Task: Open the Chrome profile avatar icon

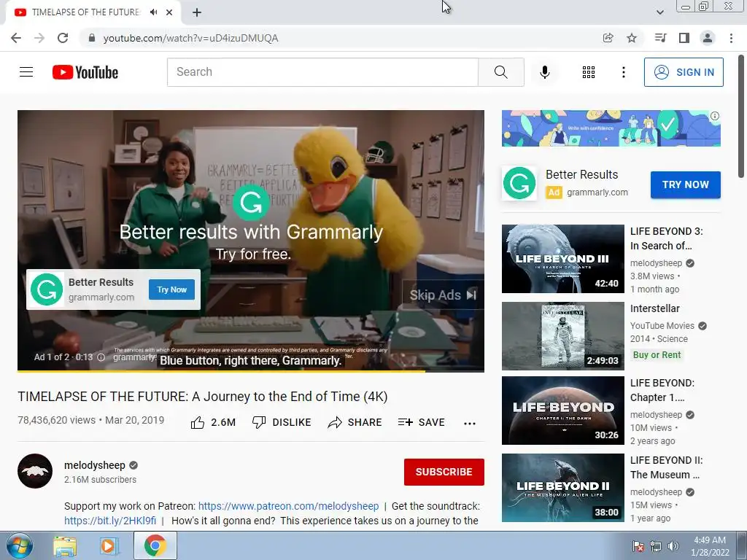Action: (x=708, y=38)
